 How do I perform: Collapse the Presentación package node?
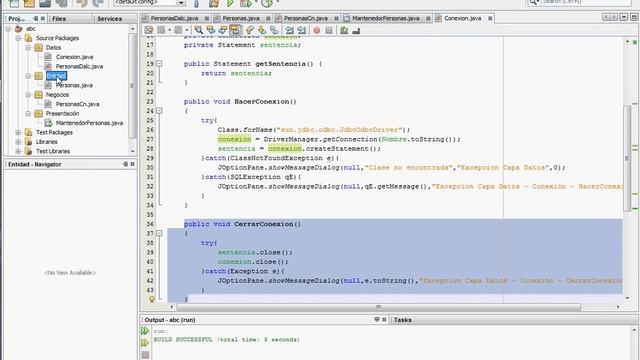tap(28, 113)
